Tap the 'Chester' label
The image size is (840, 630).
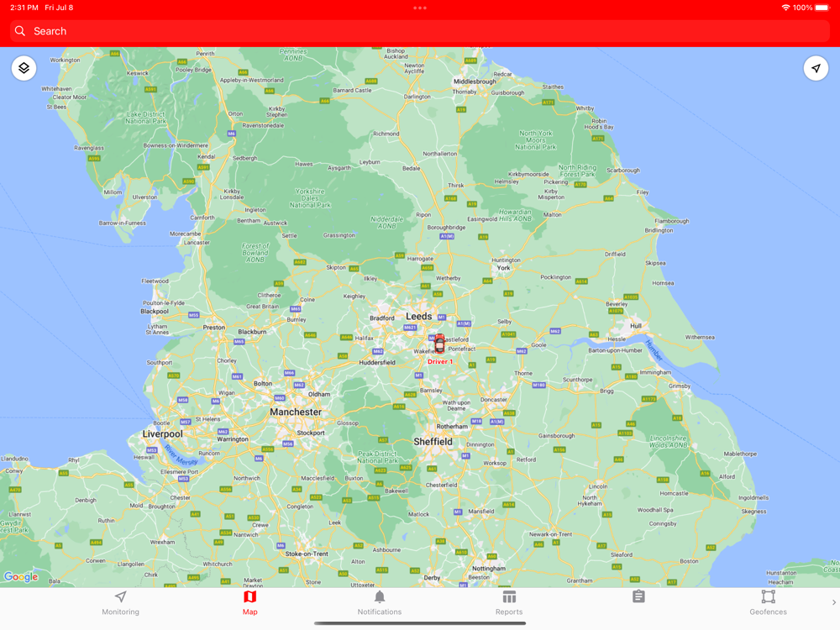tap(180, 497)
